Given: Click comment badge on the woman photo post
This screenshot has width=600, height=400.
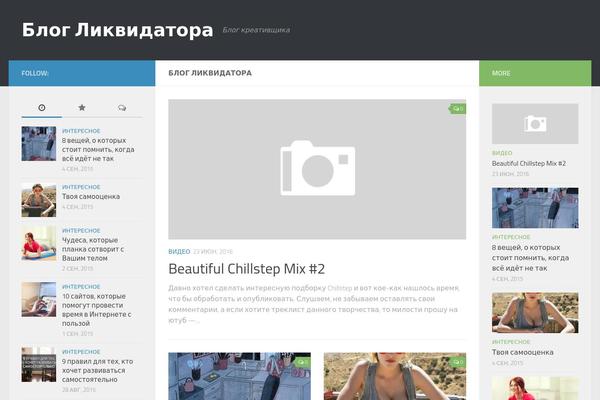Looking at the screenshot, I should pos(458,362).
